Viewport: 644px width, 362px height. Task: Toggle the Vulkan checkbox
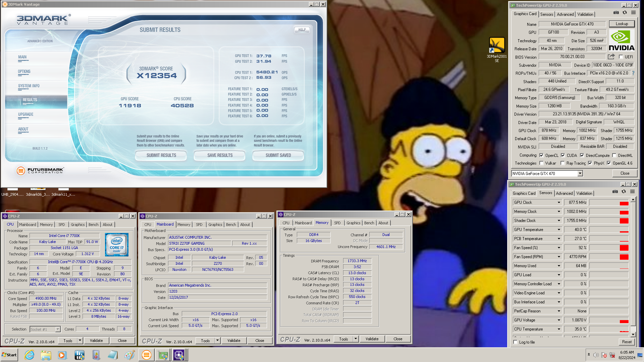pyautogui.click(x=541, y=163)
